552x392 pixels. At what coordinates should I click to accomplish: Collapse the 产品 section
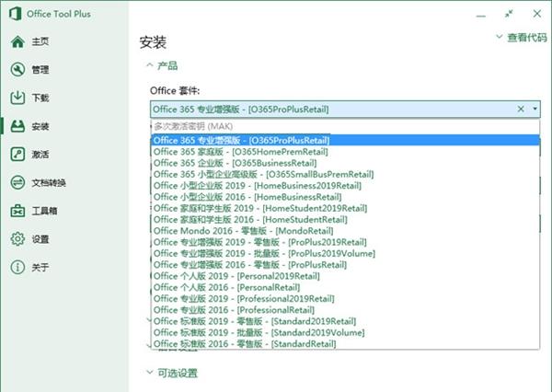point(162,65)
